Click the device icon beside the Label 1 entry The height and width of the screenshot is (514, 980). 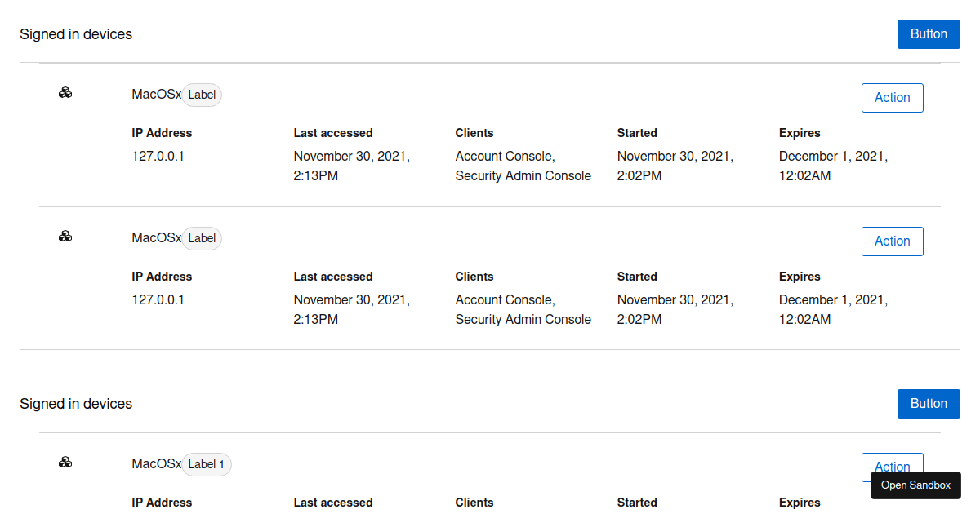65,463
